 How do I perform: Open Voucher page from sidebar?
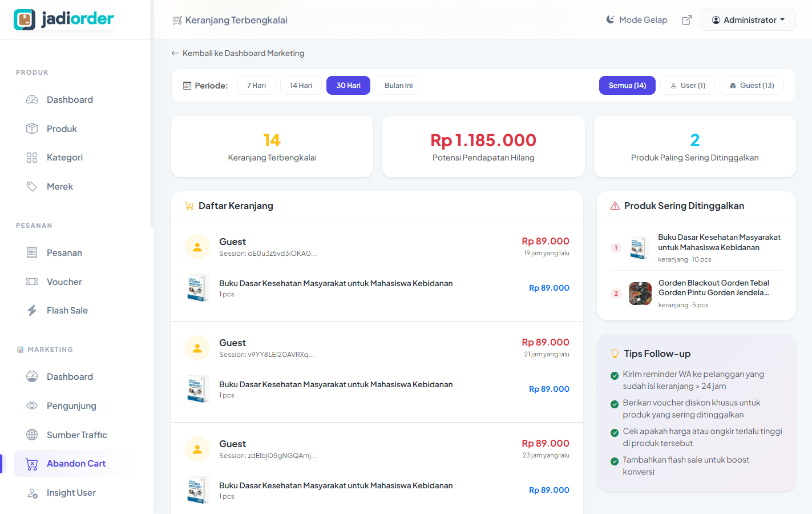pos(64,282)
